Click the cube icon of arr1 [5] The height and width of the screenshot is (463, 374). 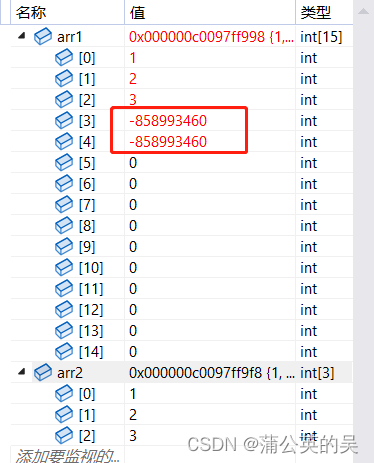pos(64,162)
